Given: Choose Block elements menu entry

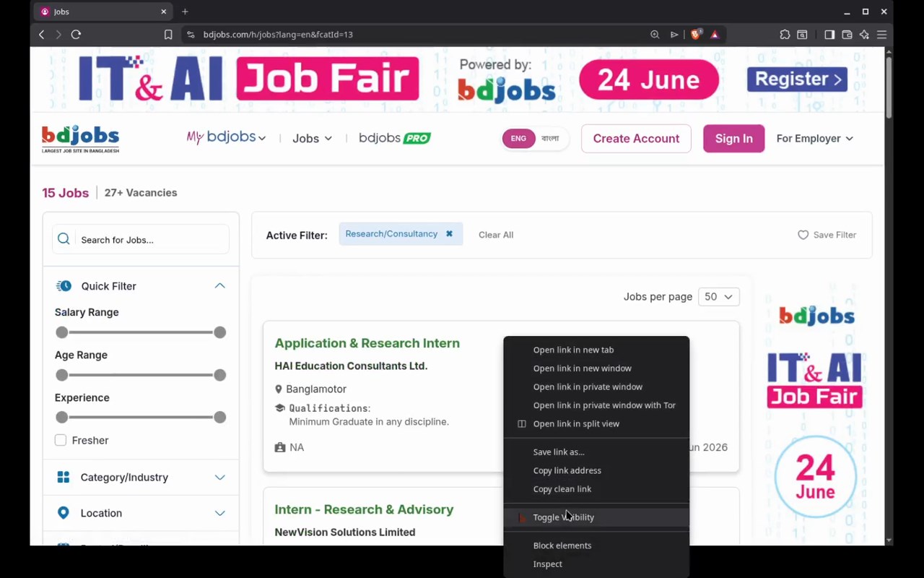Looking at the screenshot, I should coord(596,545).
